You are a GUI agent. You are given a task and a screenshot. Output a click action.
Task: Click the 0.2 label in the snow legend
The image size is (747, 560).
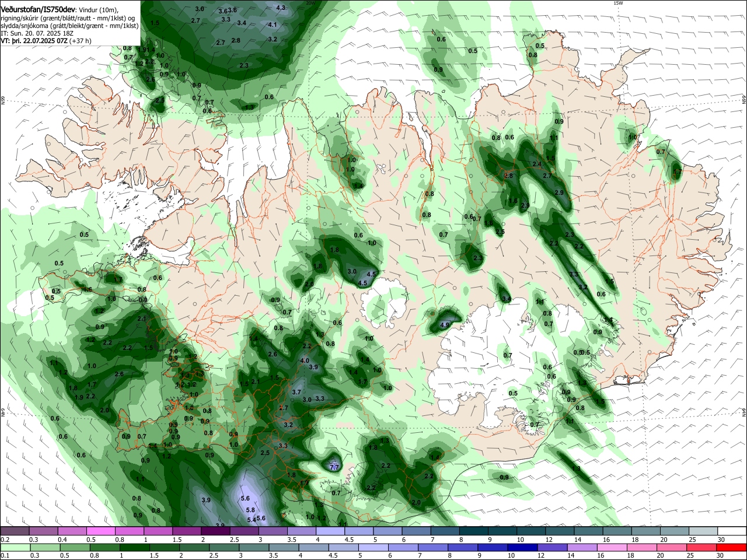(x=4, y=539)
